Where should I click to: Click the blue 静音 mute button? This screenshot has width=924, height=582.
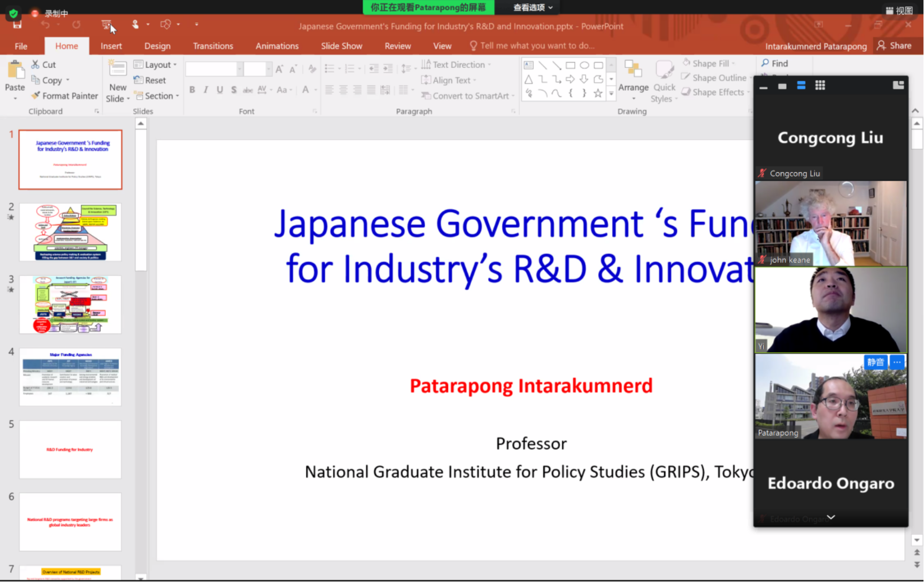click(x=875, y=362)
